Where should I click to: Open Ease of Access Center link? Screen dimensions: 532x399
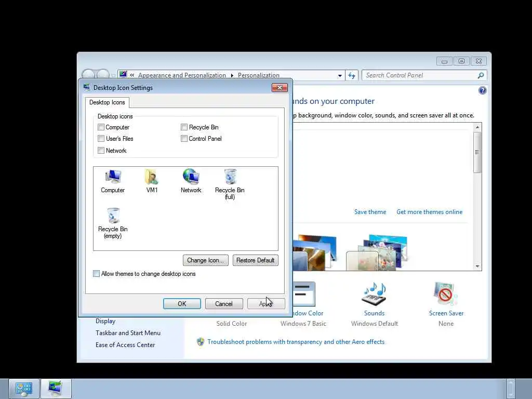click(125, 345)
